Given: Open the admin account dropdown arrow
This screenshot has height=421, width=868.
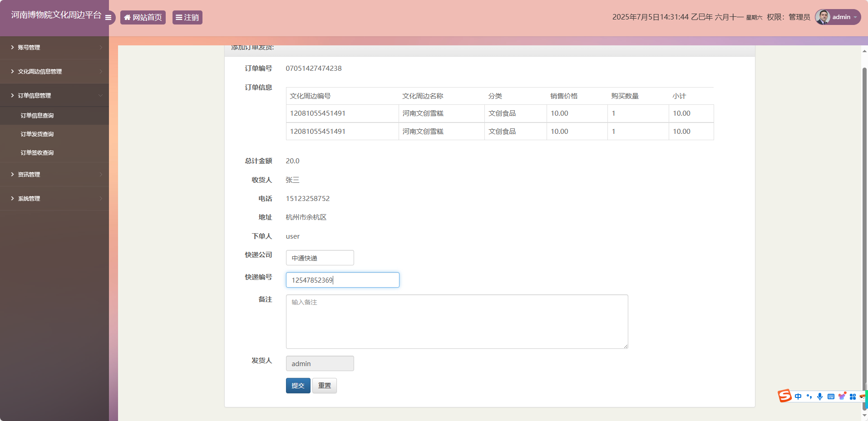Looking at the screenshot, I should (854, 17).
